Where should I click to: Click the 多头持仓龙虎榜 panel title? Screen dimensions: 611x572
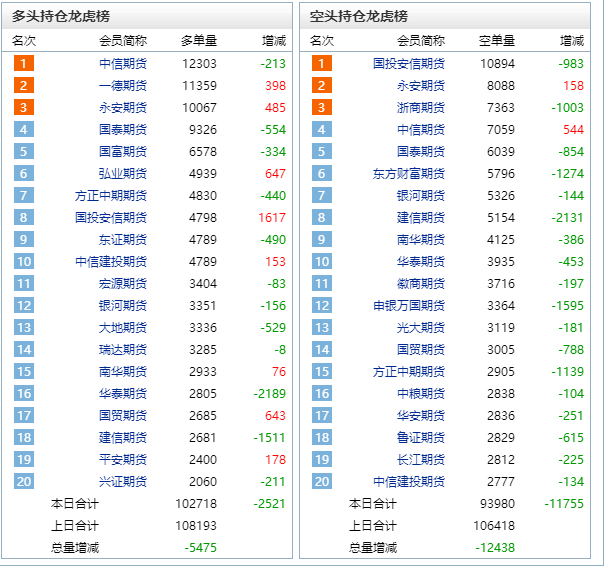(x=61, y=16)
